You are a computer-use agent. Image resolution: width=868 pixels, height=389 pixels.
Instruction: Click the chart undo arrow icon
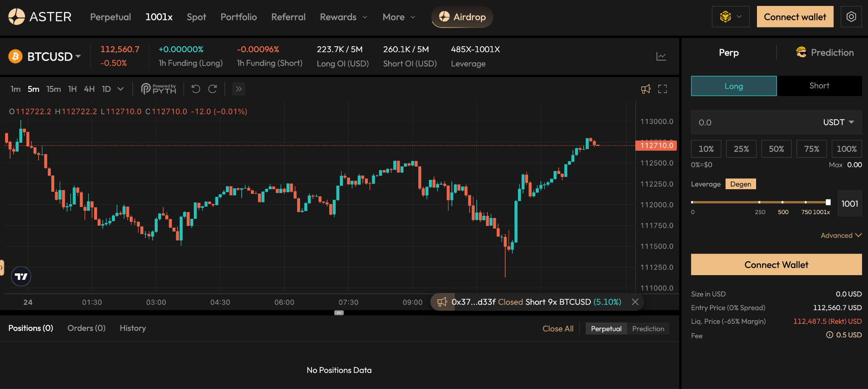195,89
